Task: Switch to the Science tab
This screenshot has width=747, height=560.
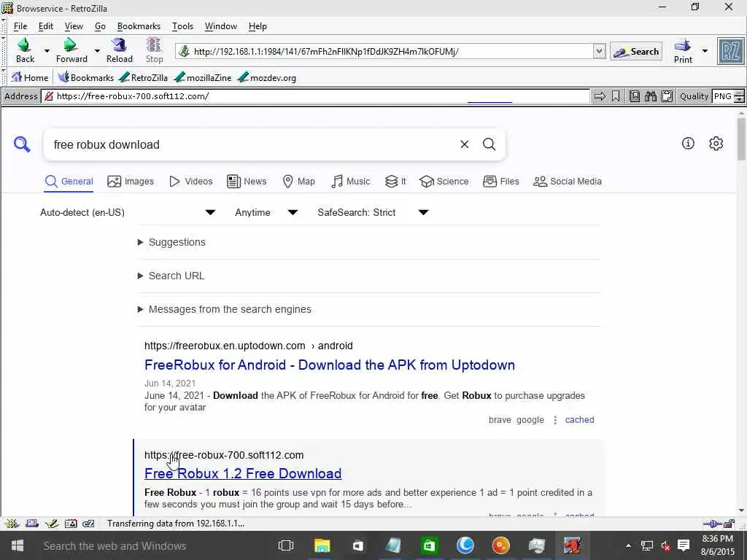Action: (x=444, y=182)
